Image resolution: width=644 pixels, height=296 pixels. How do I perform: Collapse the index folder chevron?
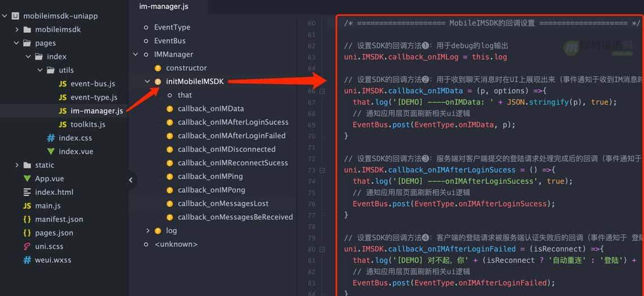click(x=28, y=56)
